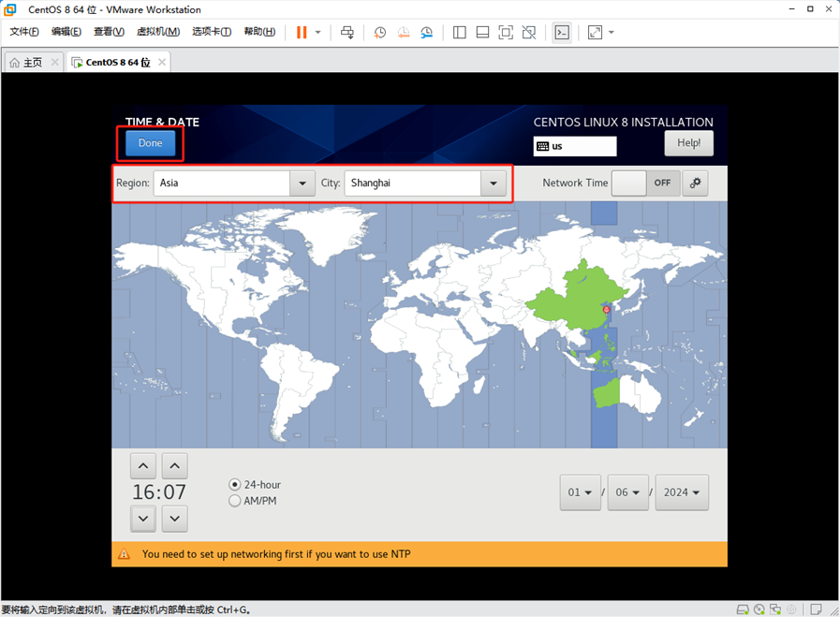Toggle the Network Time switch
Screen dimensions: 840x617
click(x=646, y=184)
